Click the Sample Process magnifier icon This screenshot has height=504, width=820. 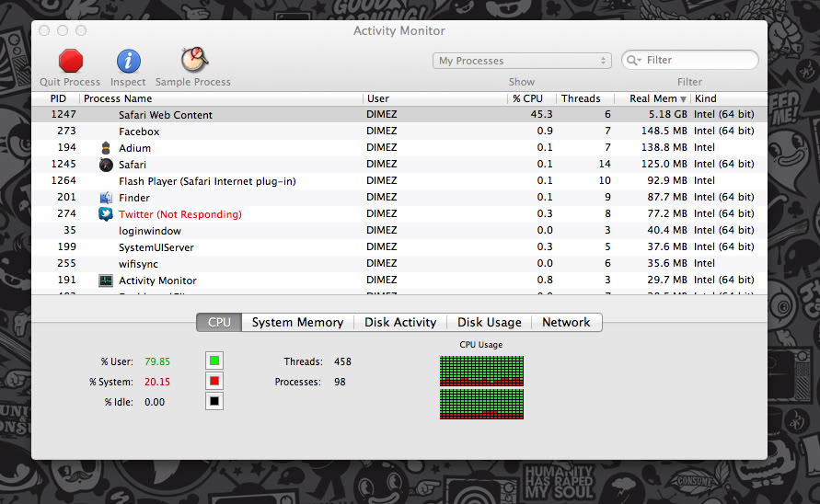coord(194,60)
